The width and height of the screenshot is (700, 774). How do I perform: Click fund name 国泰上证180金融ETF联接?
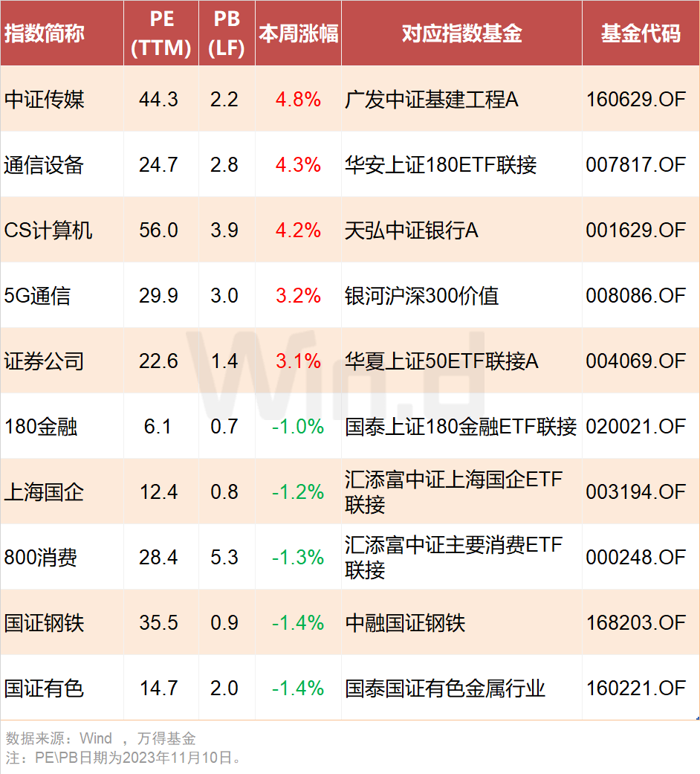(461, 427)
